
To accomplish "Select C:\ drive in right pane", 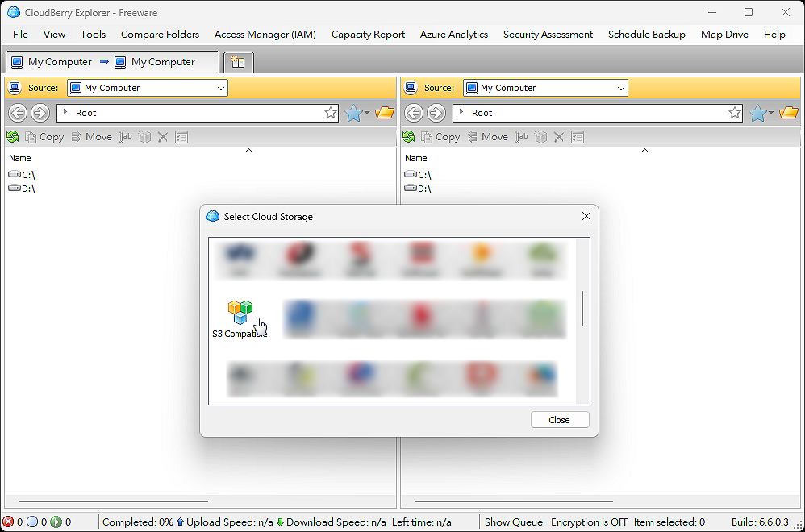I will (418, 175).
